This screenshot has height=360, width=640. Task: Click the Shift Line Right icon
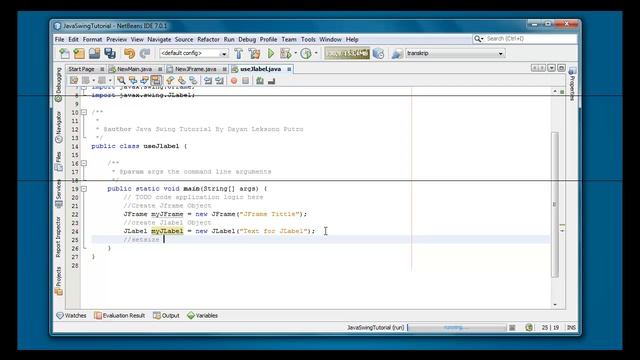(220, 81)
